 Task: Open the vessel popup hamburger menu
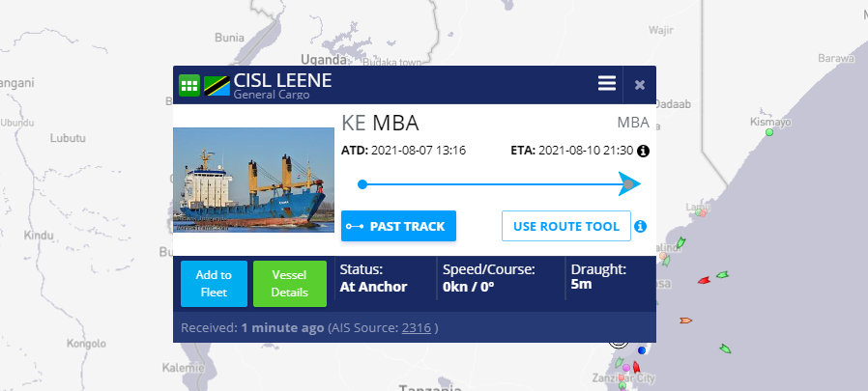607,84
